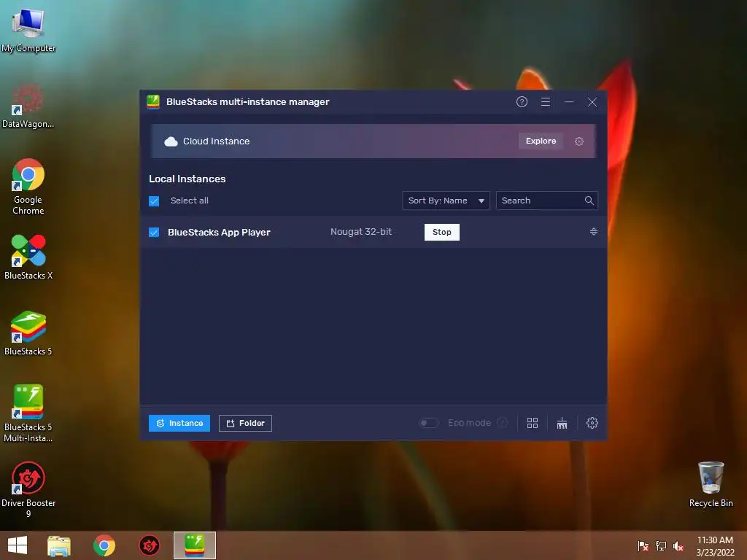Open multi-instance settings gear at bottom

click(592, 423)
